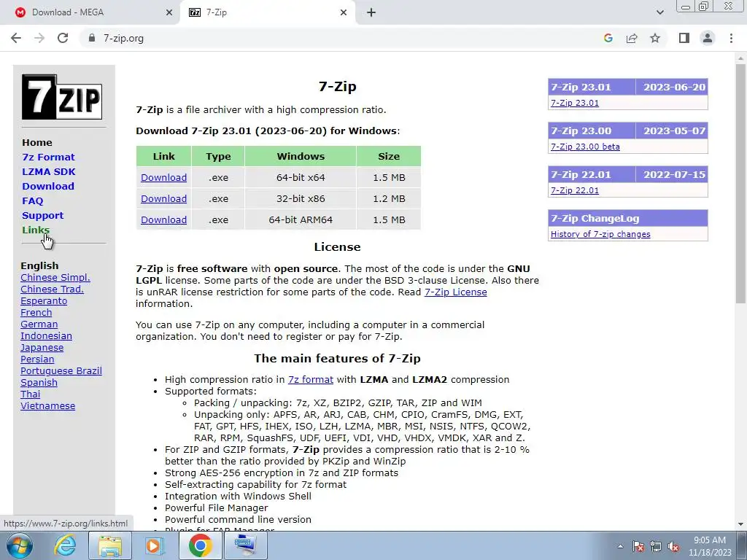Image resolution: width=747 pixels, height=560 pixels.
Task: Bookmark this page with the star
Action: click(x=655, y=38)
